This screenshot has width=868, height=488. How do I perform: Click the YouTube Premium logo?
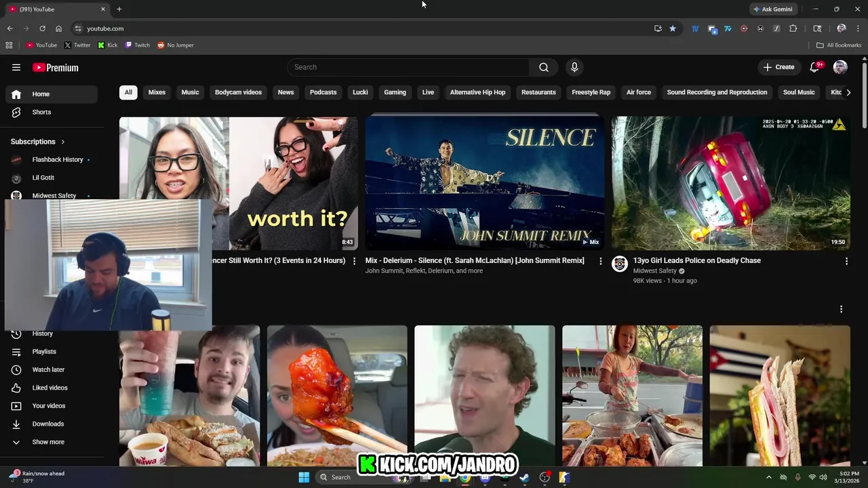56,68
